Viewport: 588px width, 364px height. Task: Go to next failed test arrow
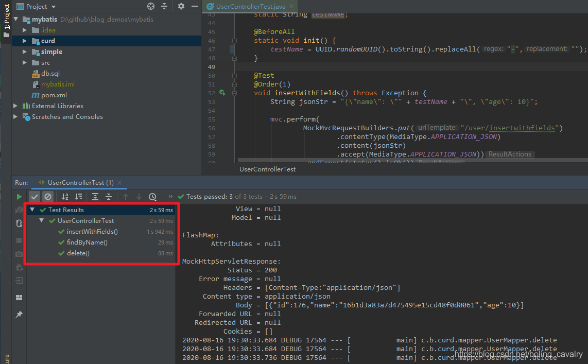139,197
